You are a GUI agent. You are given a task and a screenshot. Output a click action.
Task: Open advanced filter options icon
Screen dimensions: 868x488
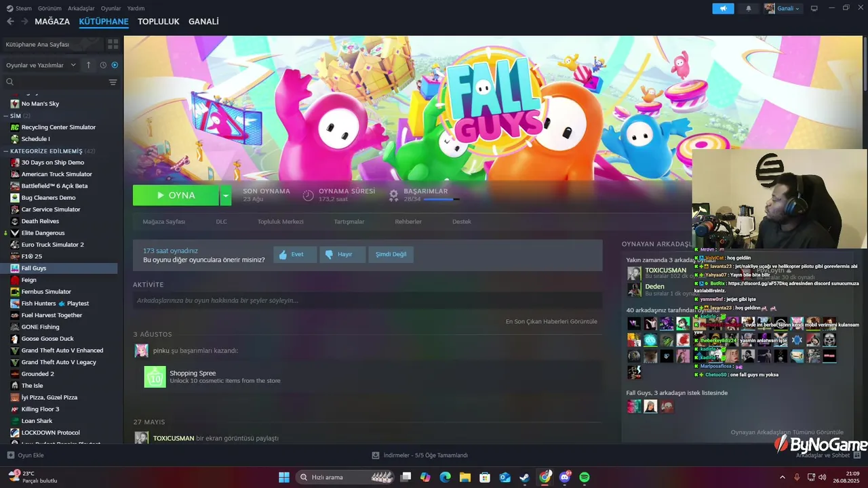point(113,82)
